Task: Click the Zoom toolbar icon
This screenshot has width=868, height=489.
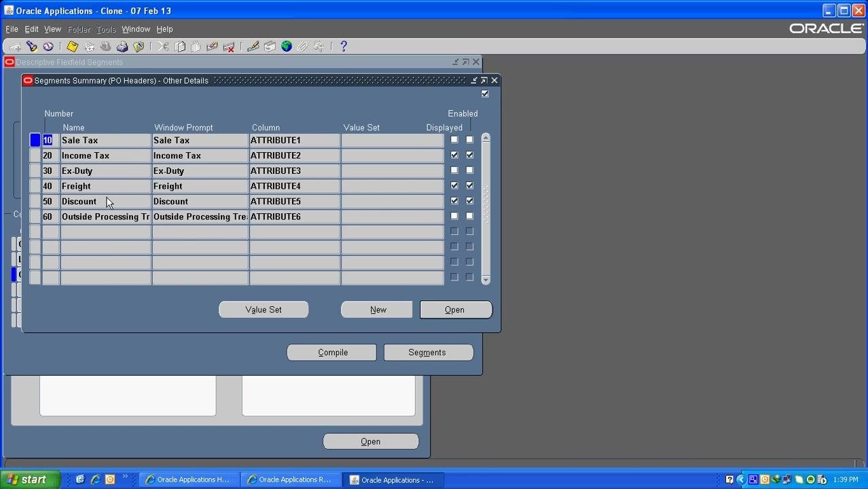Action: coord(270,47)
